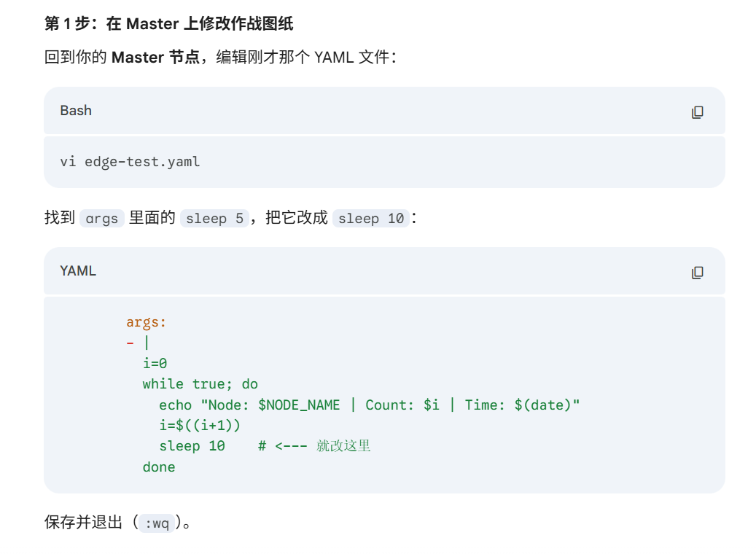Viewport: 756px width, 554px height.
Task: Click the 'while true; do' line
Action: (x=200, y=384)
